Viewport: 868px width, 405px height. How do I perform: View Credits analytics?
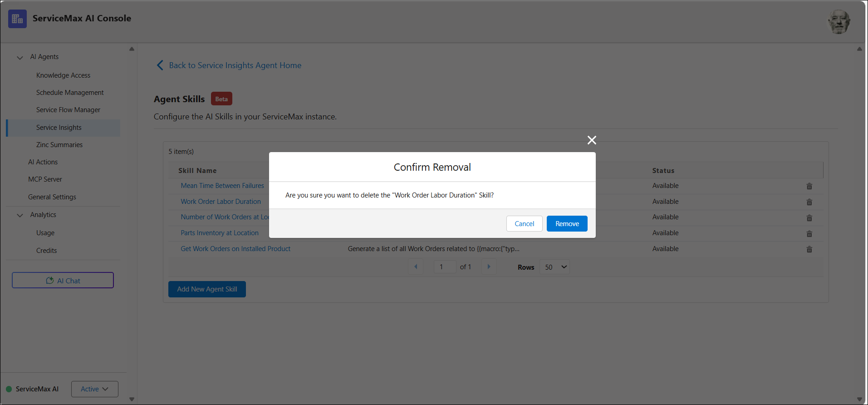pos(47,251)
